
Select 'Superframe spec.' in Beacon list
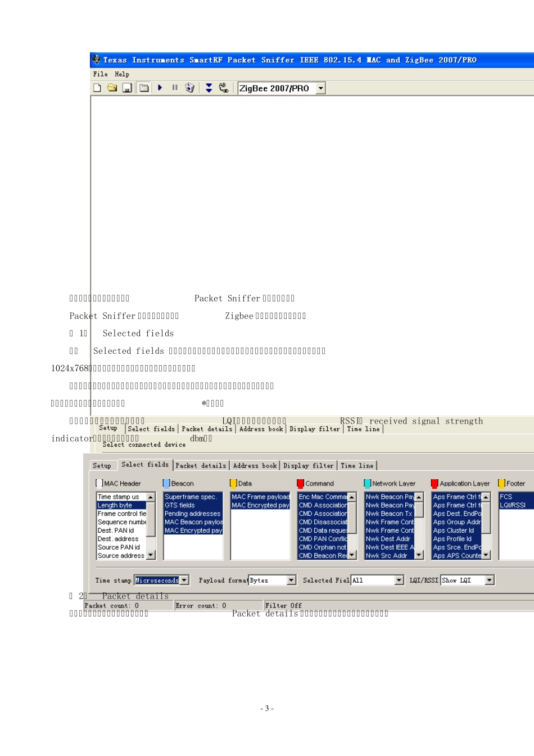pyautogui.click(x=193, y=497)
